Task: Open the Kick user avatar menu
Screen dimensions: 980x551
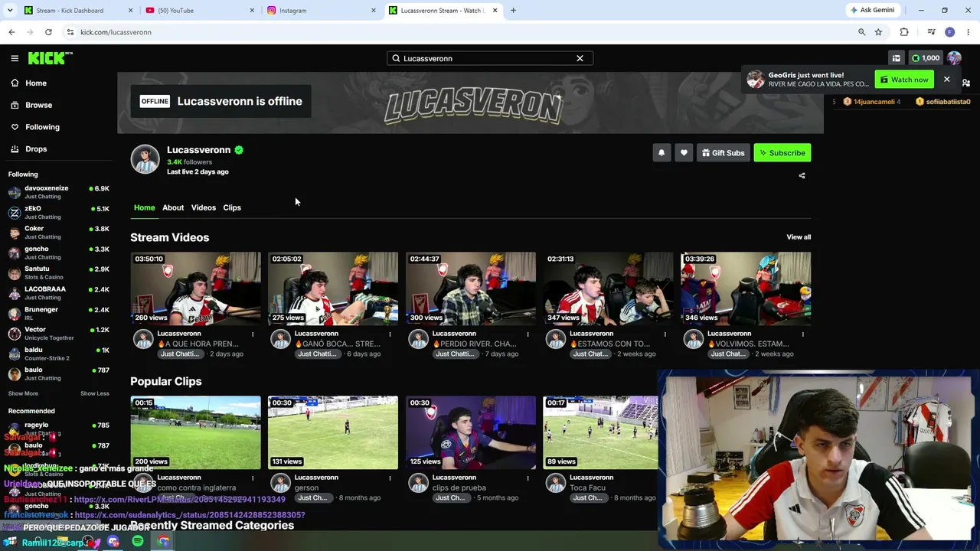Action: pyautogui.click(x=954, y=58)
